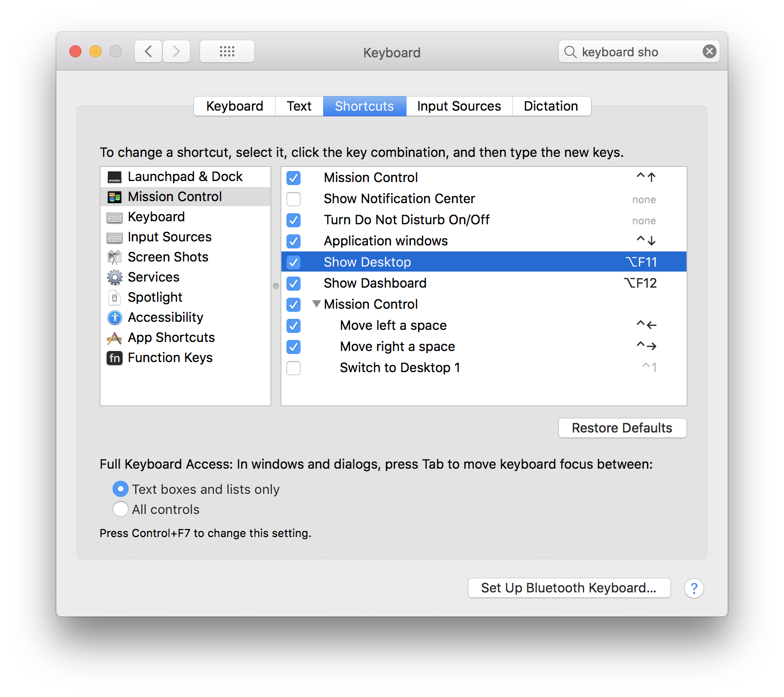
Task: Select Function Keys category label
Action: tap(170, 358)
